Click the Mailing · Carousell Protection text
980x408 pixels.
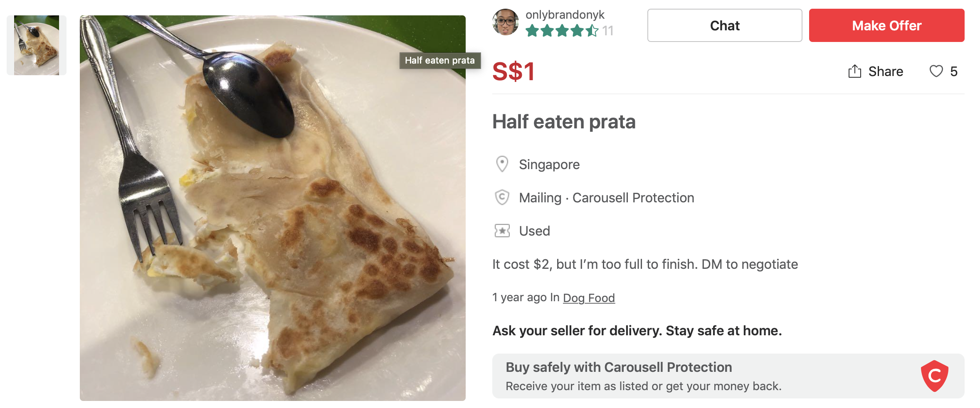coord(606,198)
